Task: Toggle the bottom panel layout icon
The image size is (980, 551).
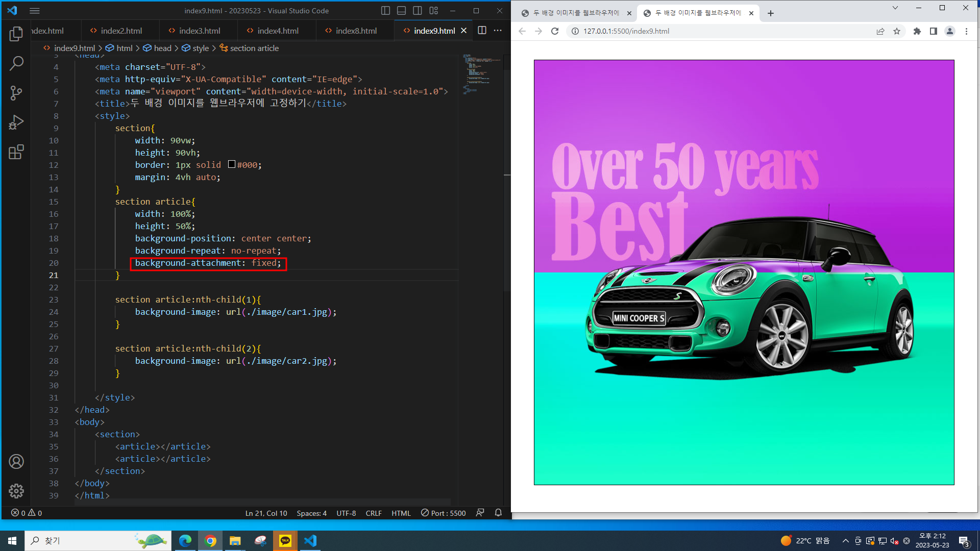Action: point(402,11)
